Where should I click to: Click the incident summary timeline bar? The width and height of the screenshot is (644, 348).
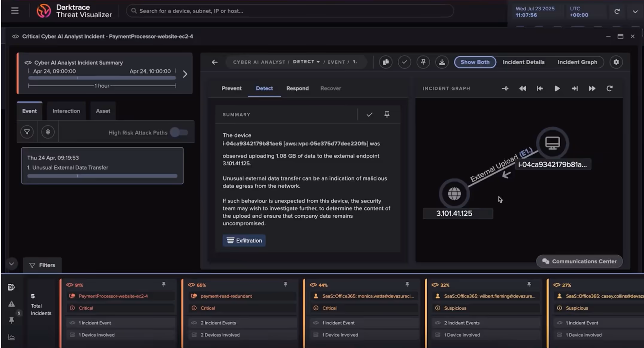[102, 78]
